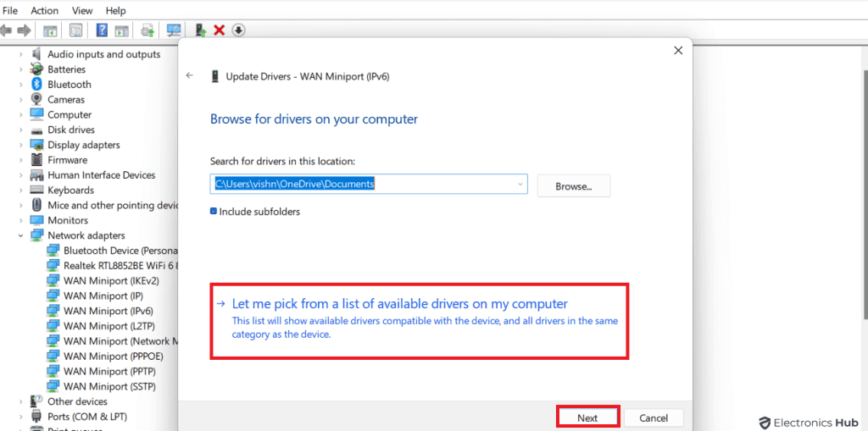Click the Disable device down-arrow icon
Viewport: 868px width, 431px height.
click(x=238, y=30)
